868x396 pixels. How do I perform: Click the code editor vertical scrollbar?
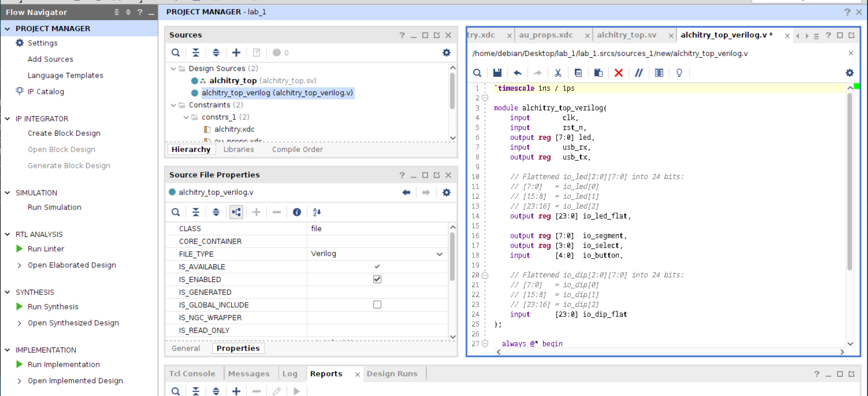(850, 182)
